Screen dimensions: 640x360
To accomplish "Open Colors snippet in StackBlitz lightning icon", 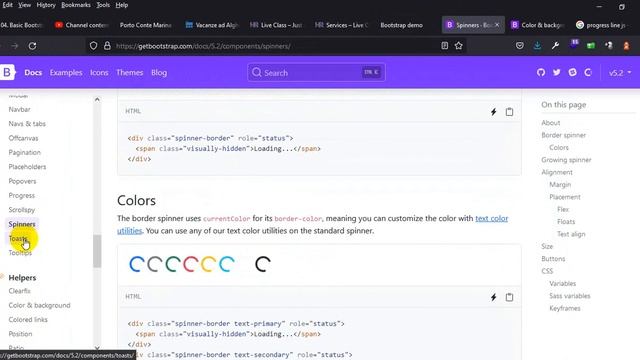I will tap(493, 297).
